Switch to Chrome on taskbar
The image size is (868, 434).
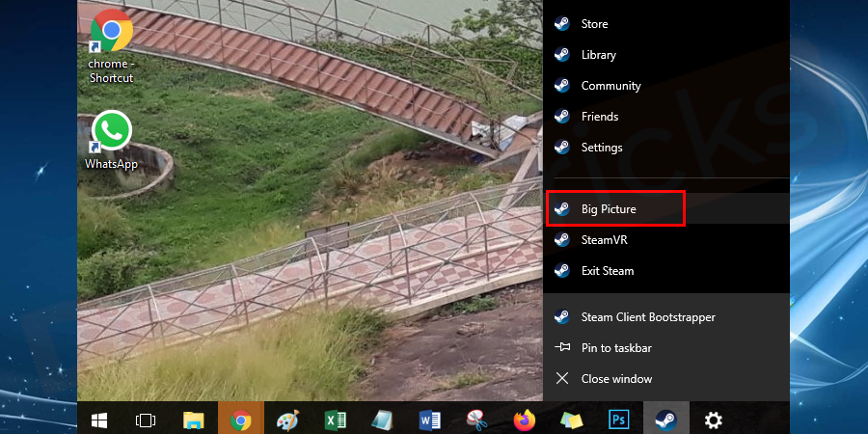point(241,420)
